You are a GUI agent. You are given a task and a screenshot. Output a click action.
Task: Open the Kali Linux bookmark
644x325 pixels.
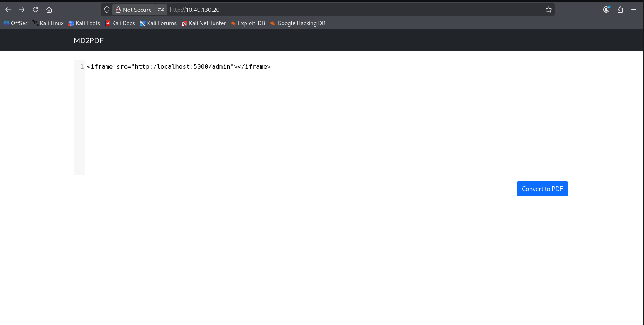(x=48, y=23)
